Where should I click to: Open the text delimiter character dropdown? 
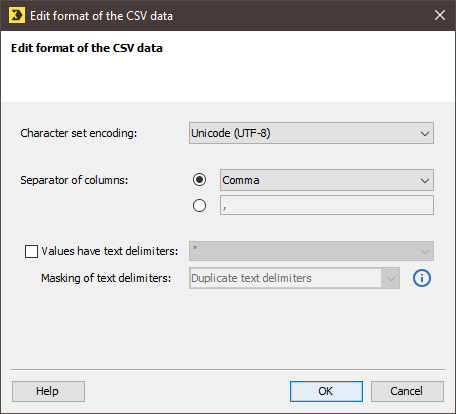[311, 251]
